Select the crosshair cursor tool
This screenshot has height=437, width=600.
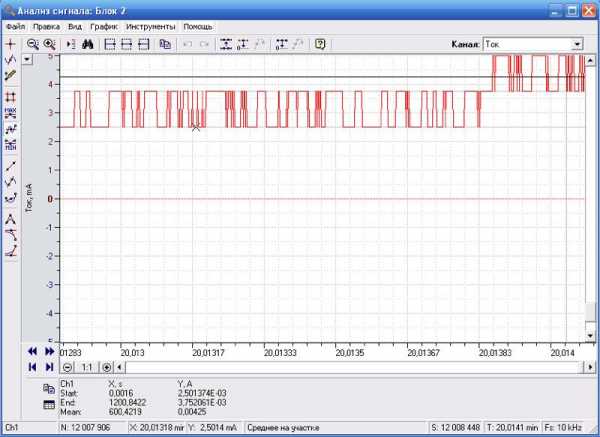click(10, 45)
